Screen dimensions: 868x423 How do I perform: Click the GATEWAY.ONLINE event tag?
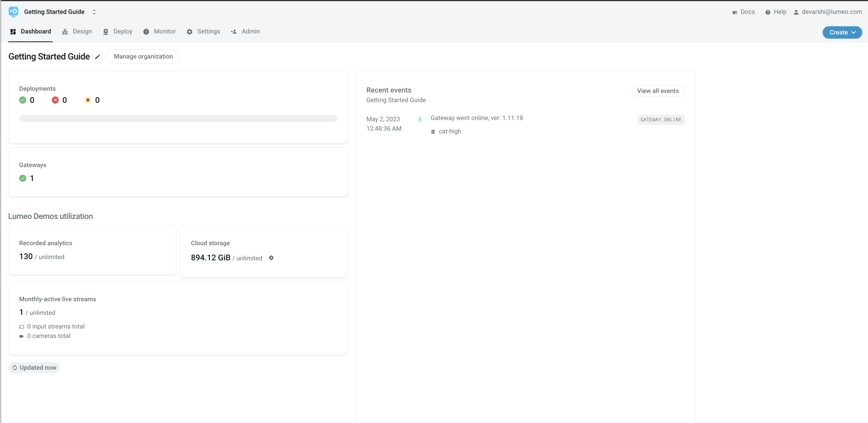coord(661,120)
